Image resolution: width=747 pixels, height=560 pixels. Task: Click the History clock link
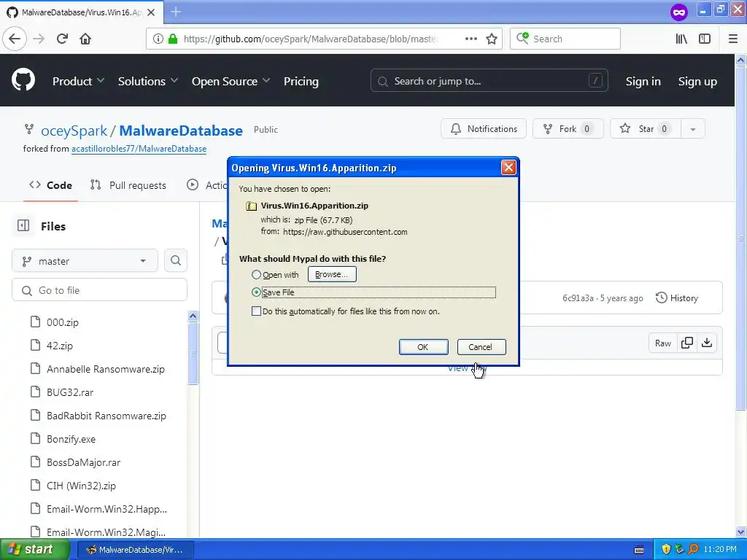point(677,298)
